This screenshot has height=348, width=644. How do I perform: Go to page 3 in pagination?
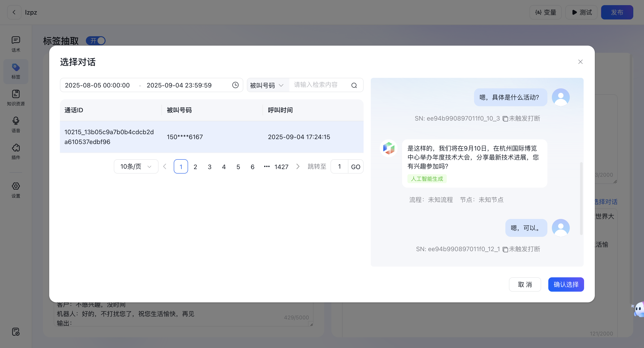click(210, 167)
